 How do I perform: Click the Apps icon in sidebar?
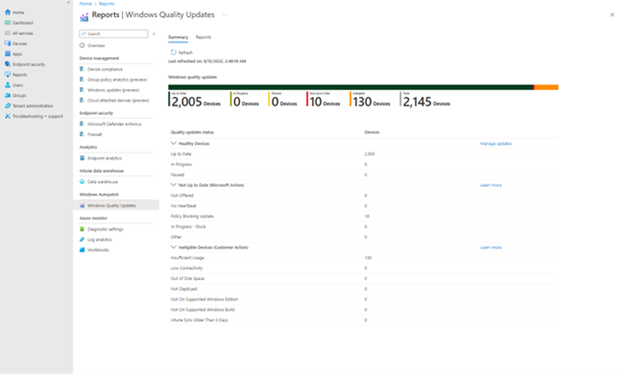point(8,54)
